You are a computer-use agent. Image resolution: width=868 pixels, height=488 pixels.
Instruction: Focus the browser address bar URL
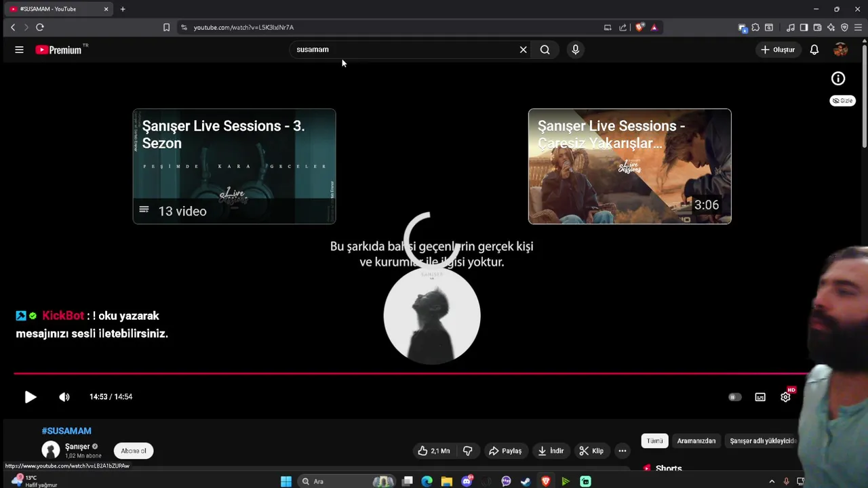pyautogui.click(x=243, y=27)
